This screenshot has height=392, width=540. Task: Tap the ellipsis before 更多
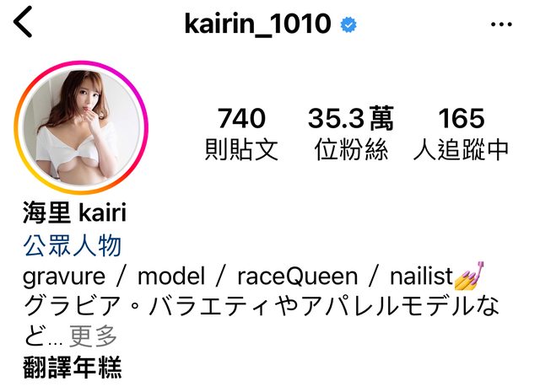[56, 342]
